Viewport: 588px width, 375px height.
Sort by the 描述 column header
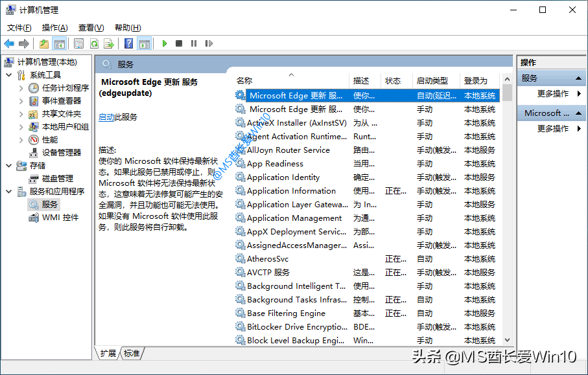(x=365, y=80)
